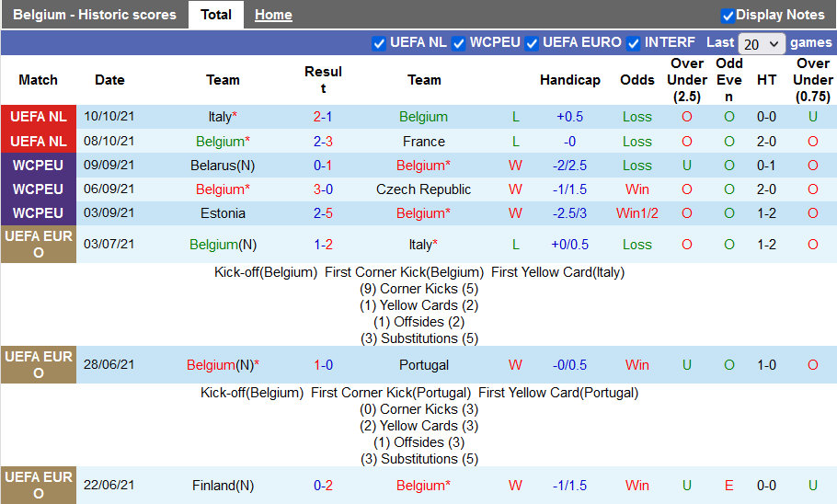The width and height of the screenshot is (837, 504).
Task: Select the Estonia team link
Action: pyautogui.click(x=223, y=213)
